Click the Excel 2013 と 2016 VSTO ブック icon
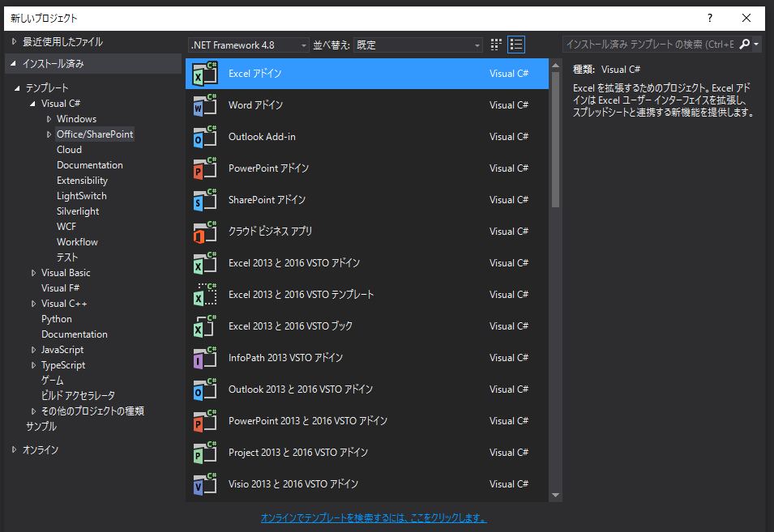 (x=205, y=326)
